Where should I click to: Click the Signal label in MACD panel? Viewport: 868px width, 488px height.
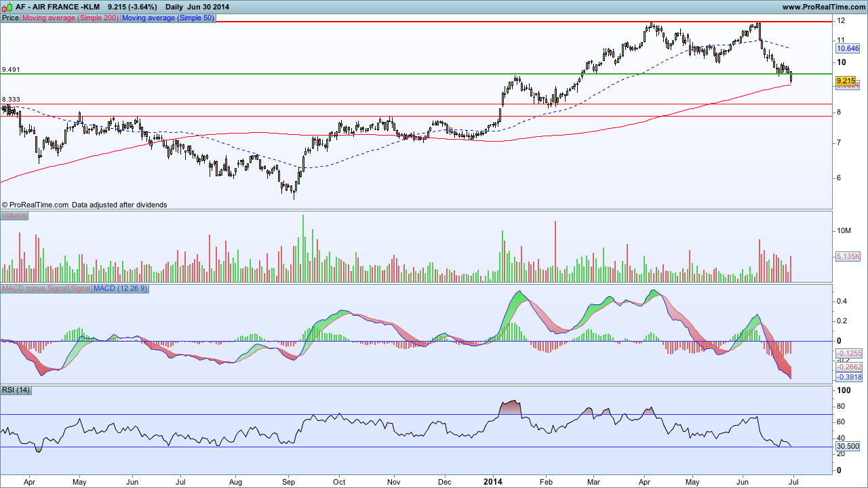pyautogui.click(x=81, y=289)
